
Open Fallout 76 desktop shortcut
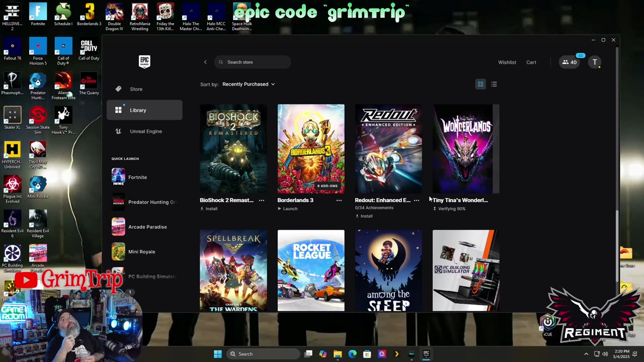12,49
